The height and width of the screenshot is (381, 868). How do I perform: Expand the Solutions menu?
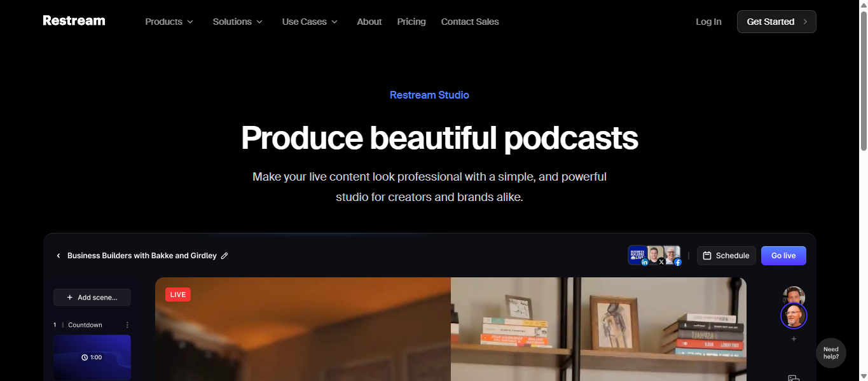point(237,21)
